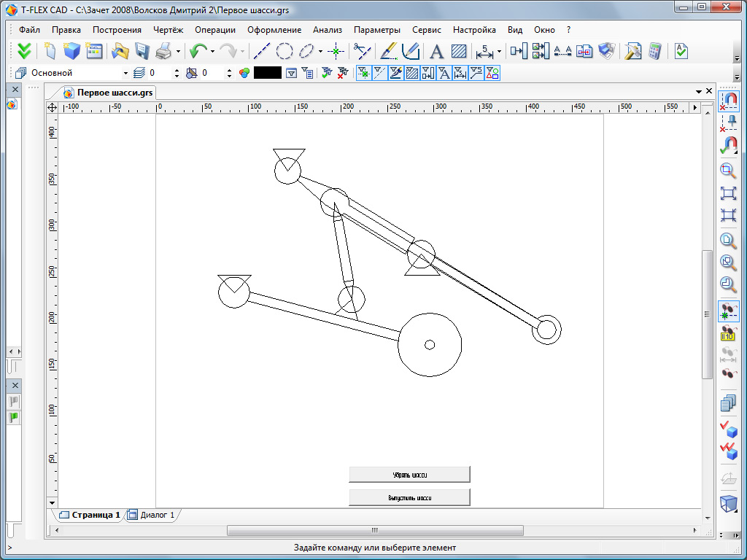Click the hammer settings icon
Viewport: 747px width, 560px height.
point(632,51)
